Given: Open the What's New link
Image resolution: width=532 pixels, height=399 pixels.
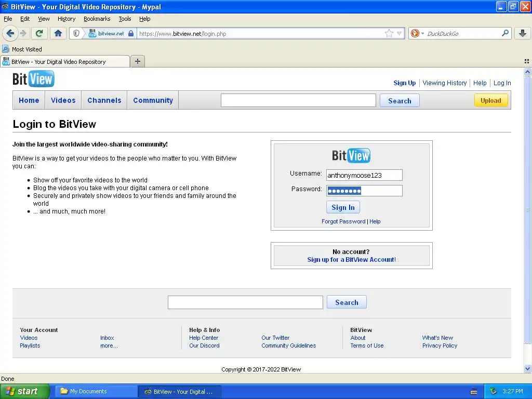Looking at the screenshot, I should click(437, 338).
